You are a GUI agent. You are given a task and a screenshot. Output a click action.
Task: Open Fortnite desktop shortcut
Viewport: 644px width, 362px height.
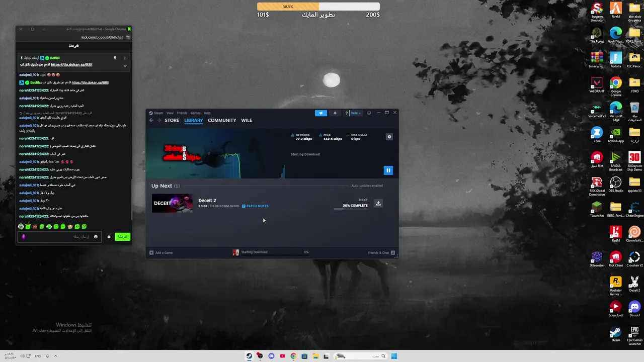[x=616, y=60]
